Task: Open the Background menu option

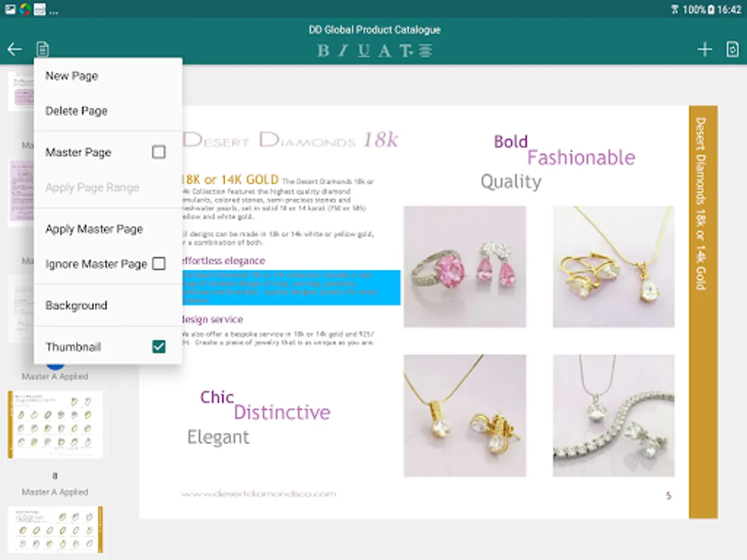Action: [77, 306]
